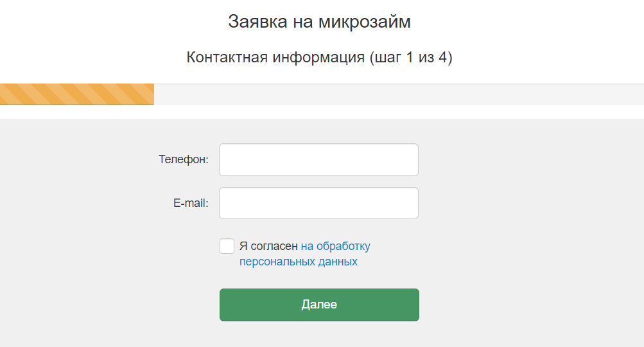The height and width of the screenshot is (347, 644).
Task: Click the шаг 1 из 4 text
Action: 410,57
